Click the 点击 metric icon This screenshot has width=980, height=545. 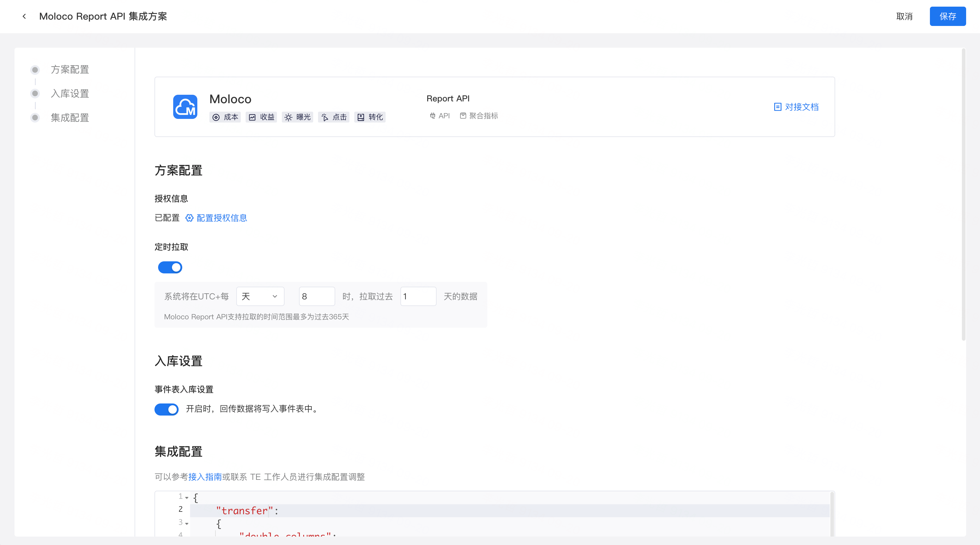325,117
